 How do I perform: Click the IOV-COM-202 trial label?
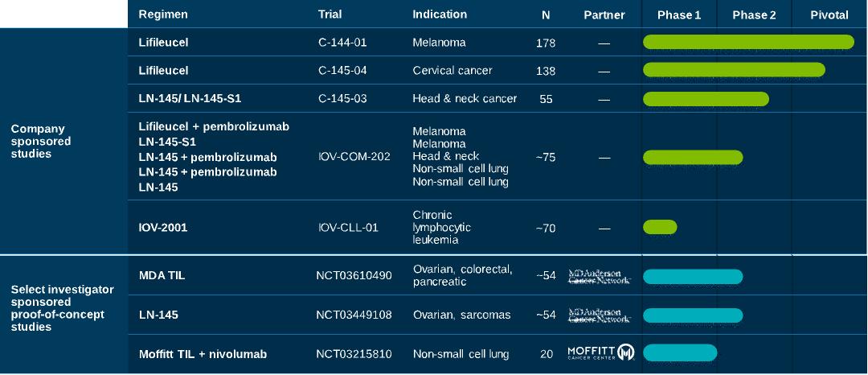354,157
